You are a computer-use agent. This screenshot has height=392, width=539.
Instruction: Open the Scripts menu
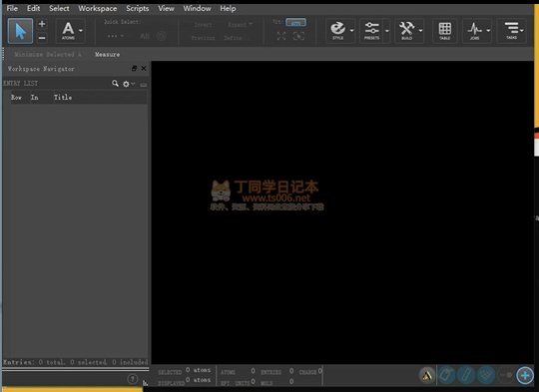[x=137, y=9]
